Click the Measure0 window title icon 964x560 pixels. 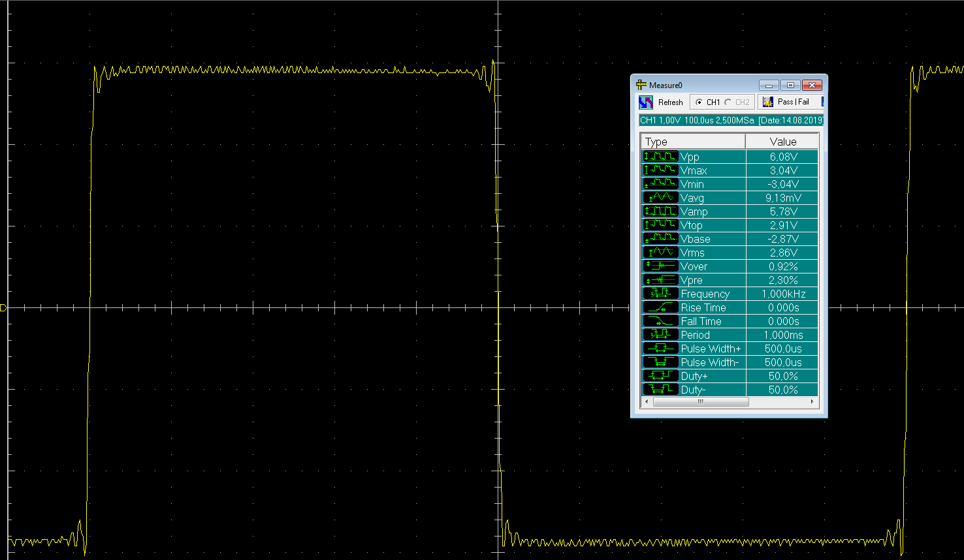click(x=641, y=85)
